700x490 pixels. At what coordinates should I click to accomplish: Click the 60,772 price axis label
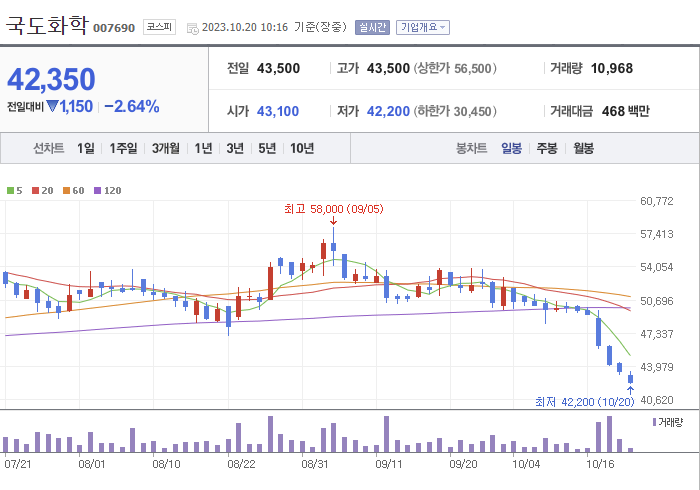coord(657,201)
